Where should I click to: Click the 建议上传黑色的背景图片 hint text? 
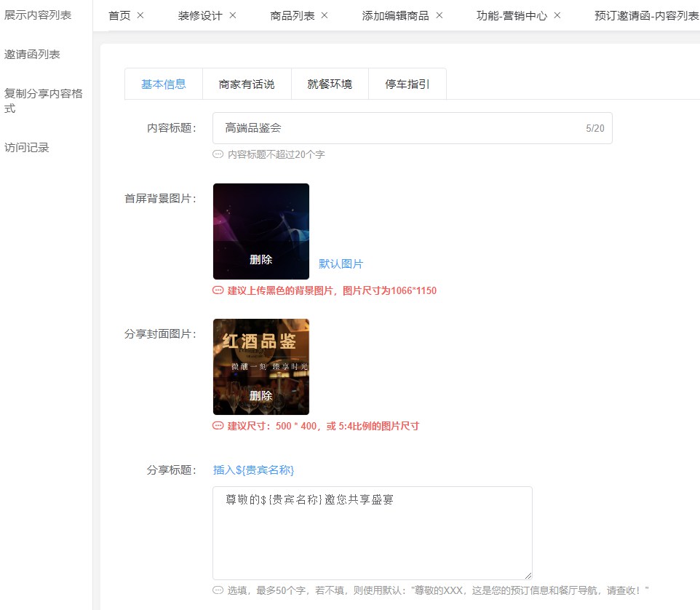click(x=332, y=290)
